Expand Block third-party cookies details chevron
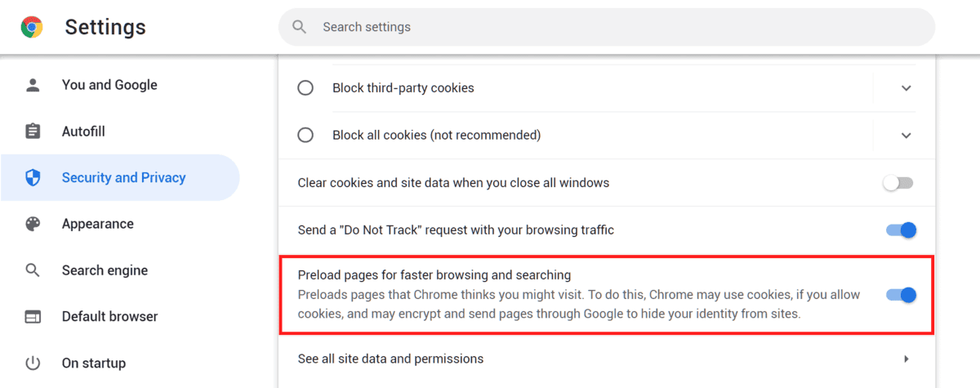 pos(906,88)
